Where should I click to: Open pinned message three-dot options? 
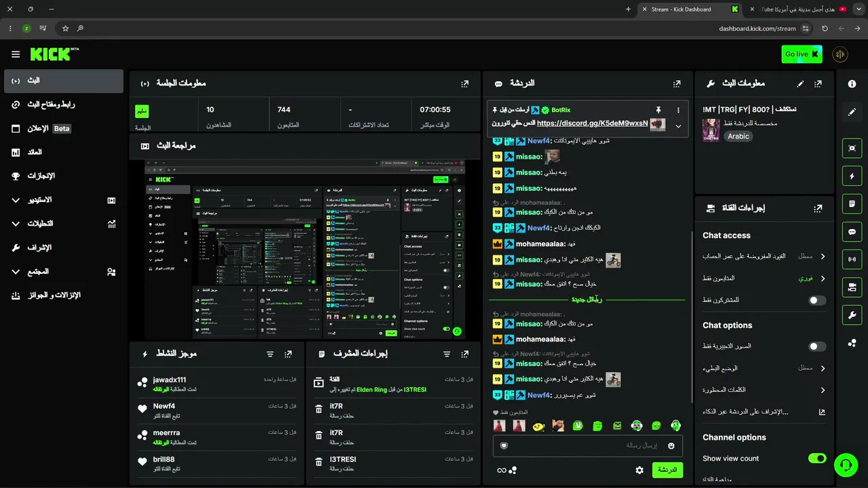pyautogui.click(x=678, y=110)
